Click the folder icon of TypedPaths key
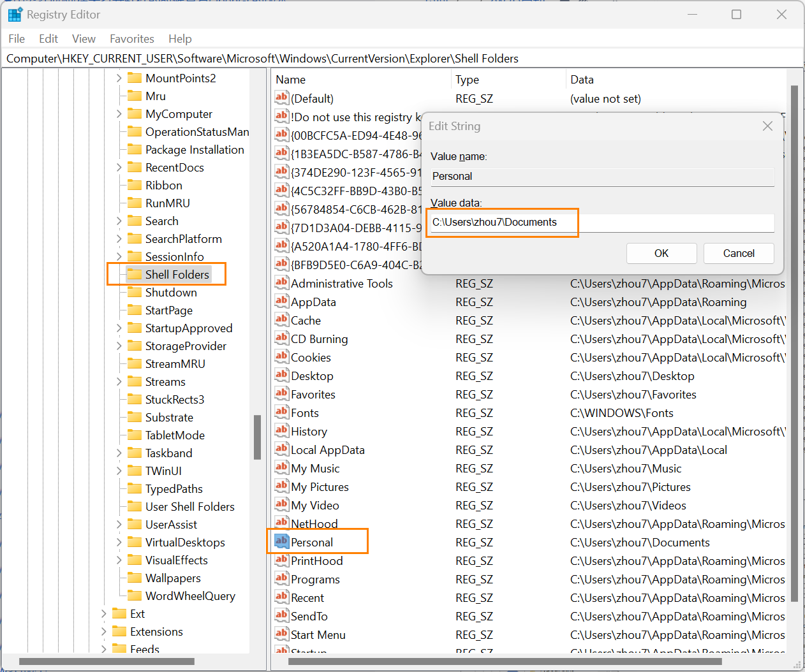 coord(134,488)
